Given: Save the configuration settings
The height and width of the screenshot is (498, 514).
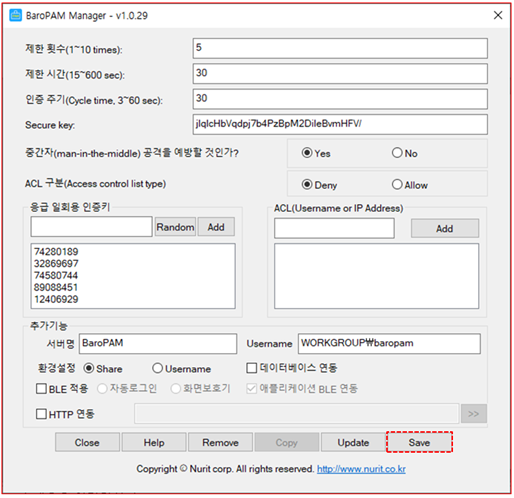Looking at the screenshot, I should coord(419,442).
